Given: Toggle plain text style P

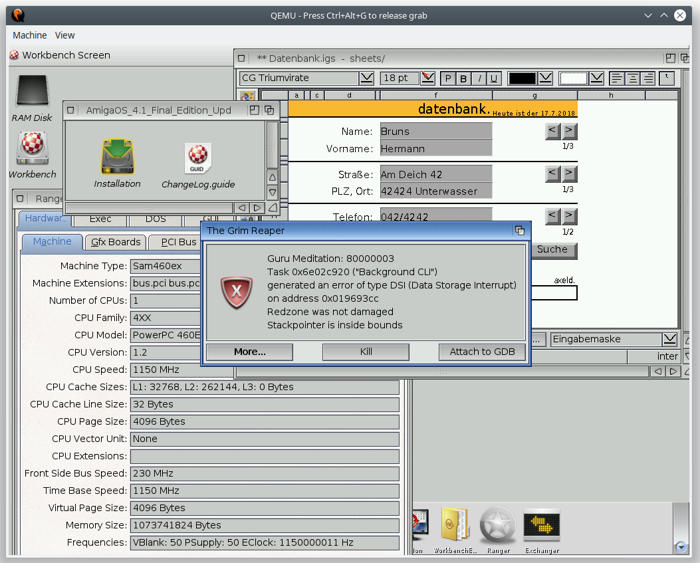Looking at the screenshot, I should (448, 79).
